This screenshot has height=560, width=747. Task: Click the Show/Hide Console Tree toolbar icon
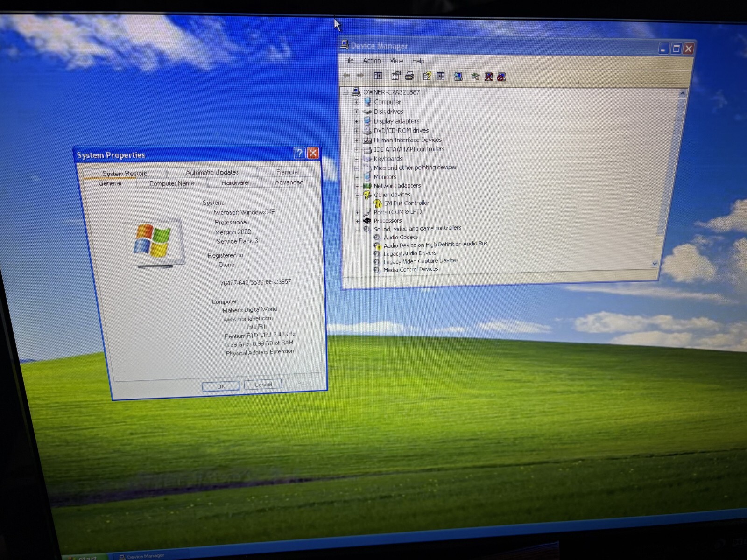click(378, 76)
